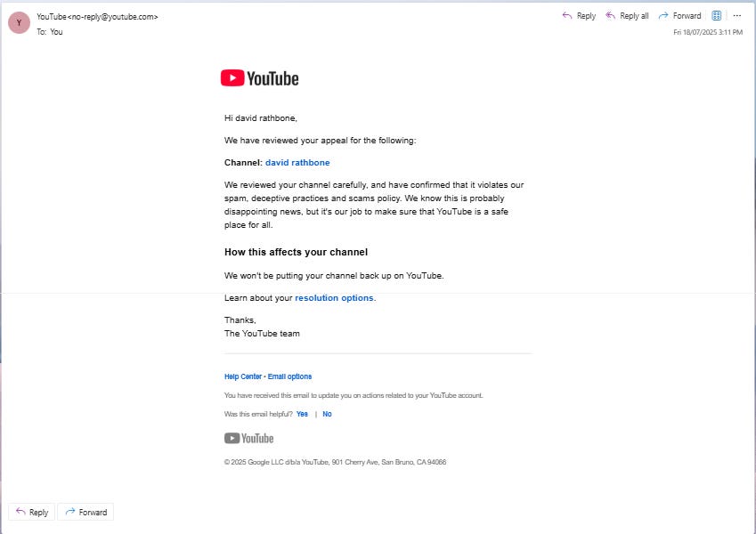Open the david rathbone channel link
The height and width of the screenshot is (534, 756).
(x=297, y=163)
